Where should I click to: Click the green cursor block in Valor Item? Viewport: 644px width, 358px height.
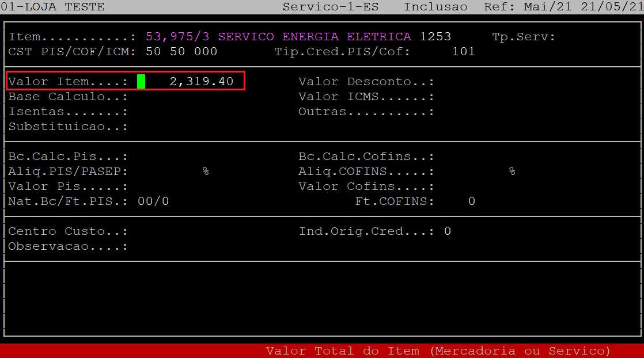[x=141, y=82]
